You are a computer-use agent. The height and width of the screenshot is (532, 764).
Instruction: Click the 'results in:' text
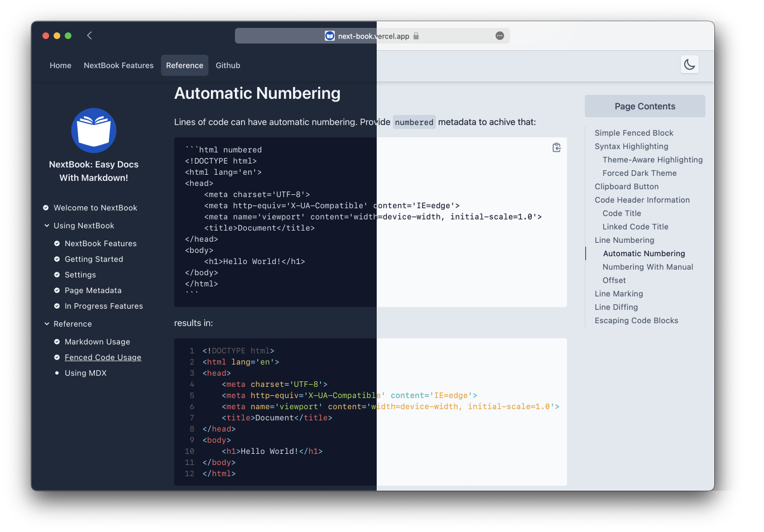194,323
